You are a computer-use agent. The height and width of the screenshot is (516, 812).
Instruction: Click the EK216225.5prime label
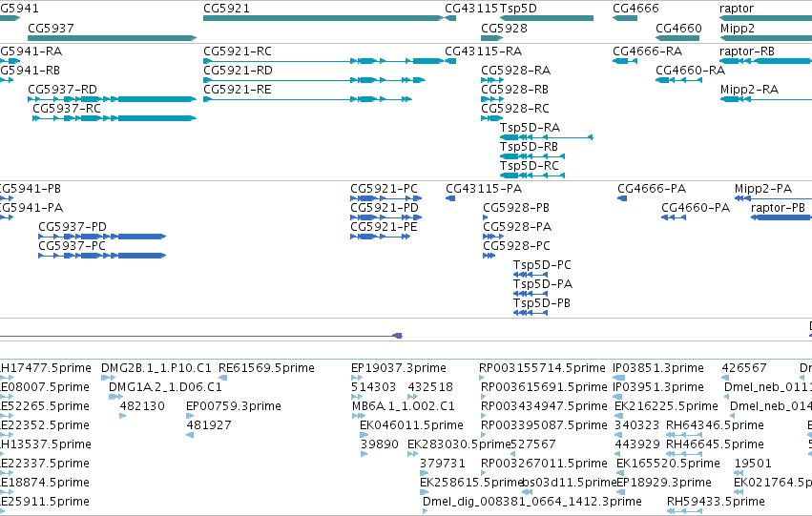[666, 405]
